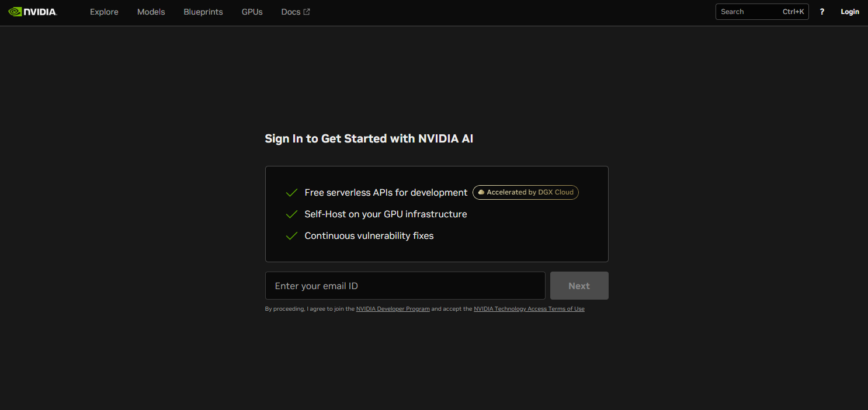Open NVIDIA Developer Program link

pos(393,309)
